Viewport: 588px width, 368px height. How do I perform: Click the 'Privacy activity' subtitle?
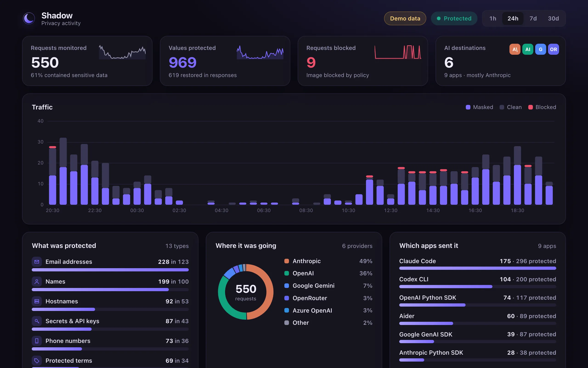click(61, 23)
